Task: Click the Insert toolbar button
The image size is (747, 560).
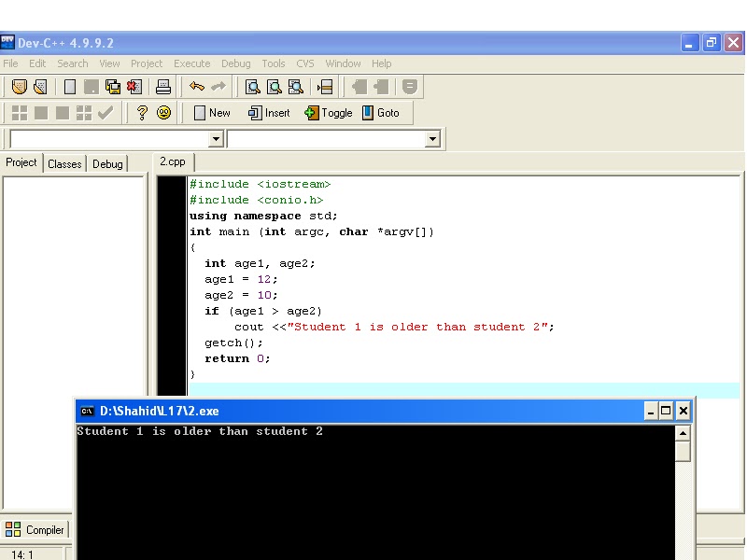Action: tap(269, 113)
